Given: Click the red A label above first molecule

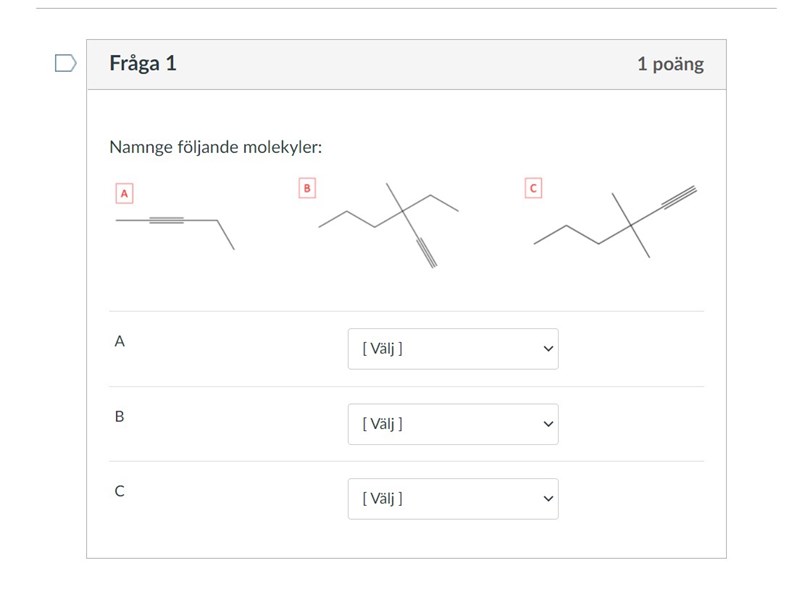Looking at the screenshot, I should point(124,193).
